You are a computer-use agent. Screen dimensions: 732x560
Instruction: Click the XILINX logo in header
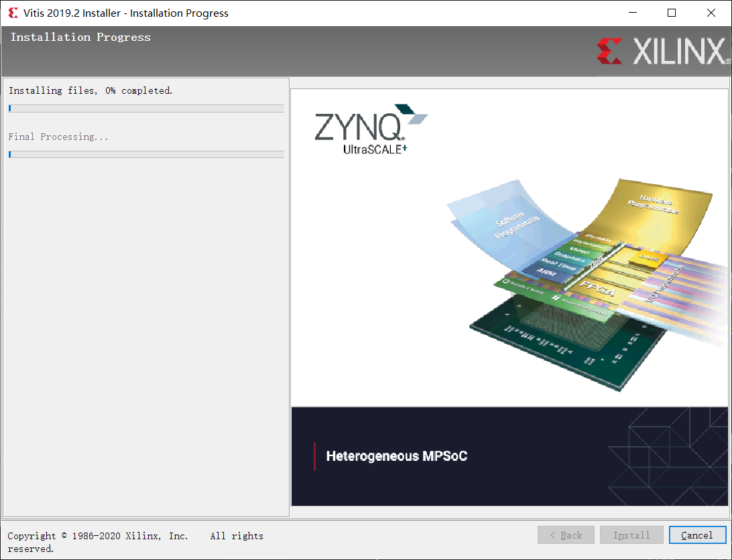(664, 52)
